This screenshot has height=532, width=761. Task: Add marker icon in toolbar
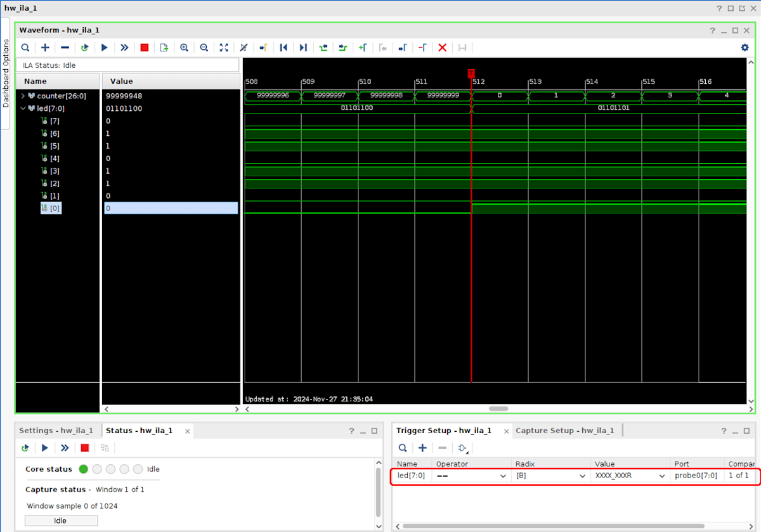363,48
